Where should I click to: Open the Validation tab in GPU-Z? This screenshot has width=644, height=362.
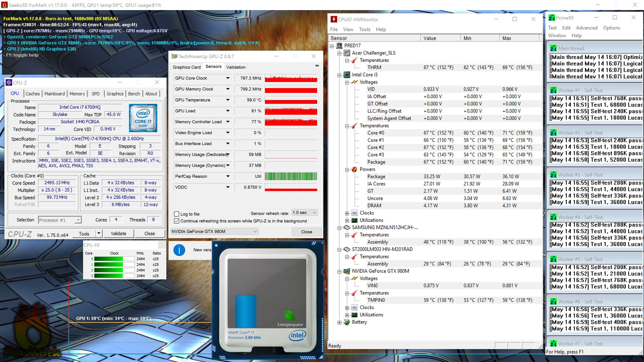(x=236, y=67)
